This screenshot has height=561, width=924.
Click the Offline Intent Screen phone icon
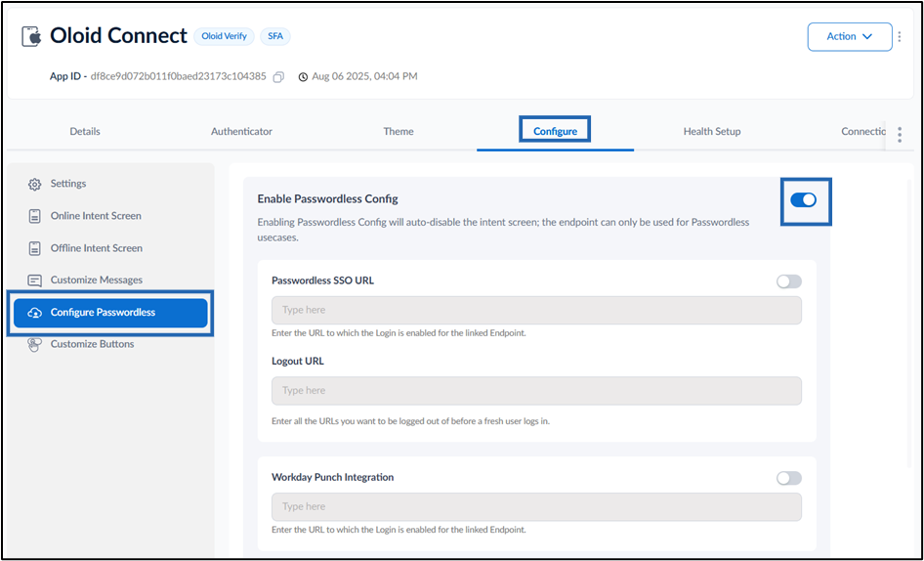click(35, 248)
